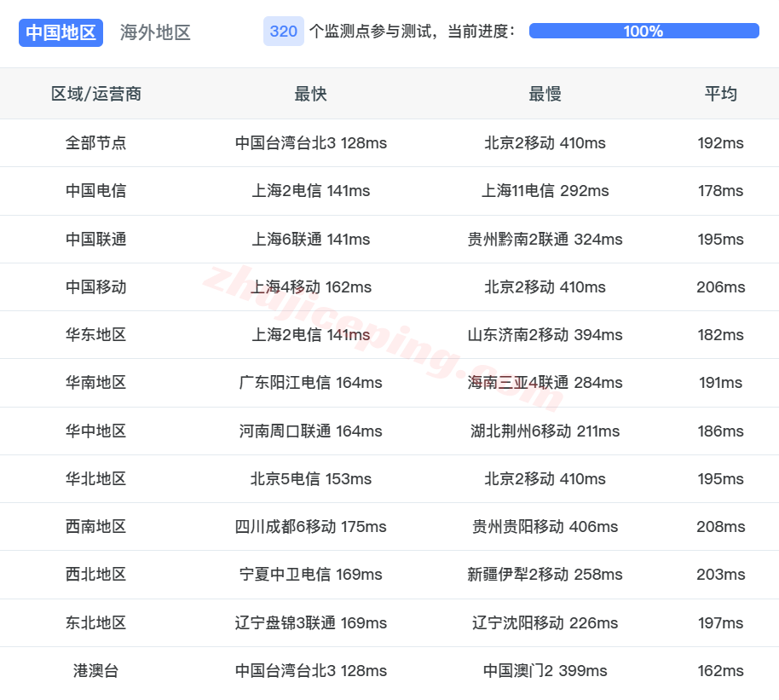Click 上海4移动 162ms cell
Image resolution: width=779 pixels, height=700 pixels.
(310, 286)
